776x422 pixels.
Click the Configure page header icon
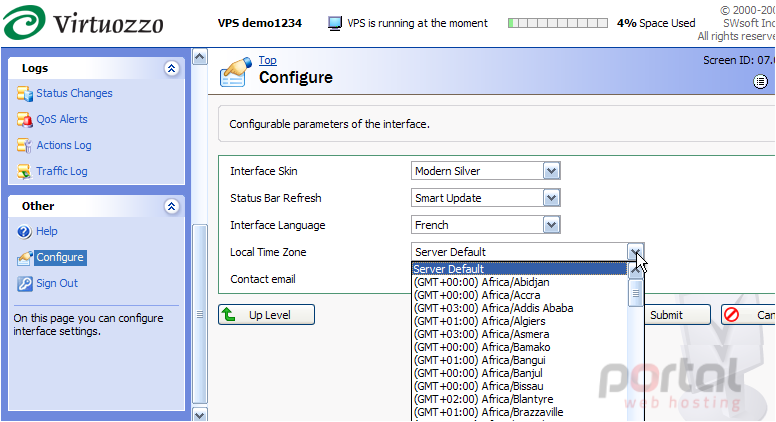click(x=236, y=72)
